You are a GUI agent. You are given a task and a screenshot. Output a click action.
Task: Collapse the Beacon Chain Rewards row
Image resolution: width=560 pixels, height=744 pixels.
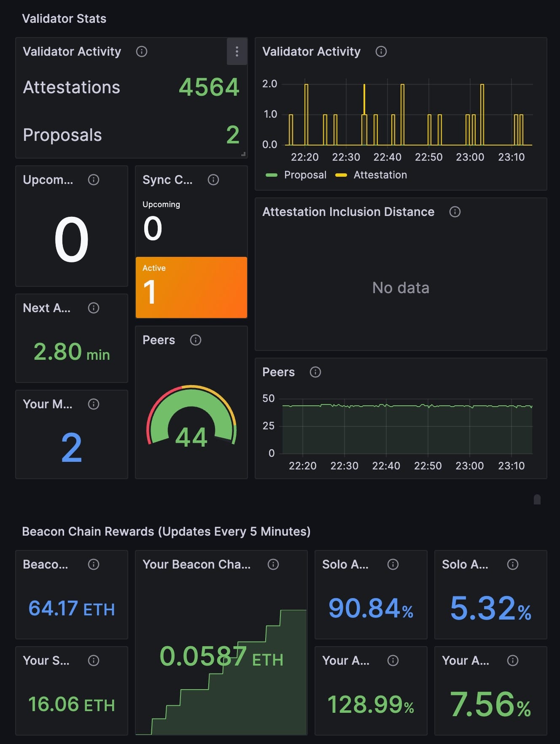(x=166, y=531)
